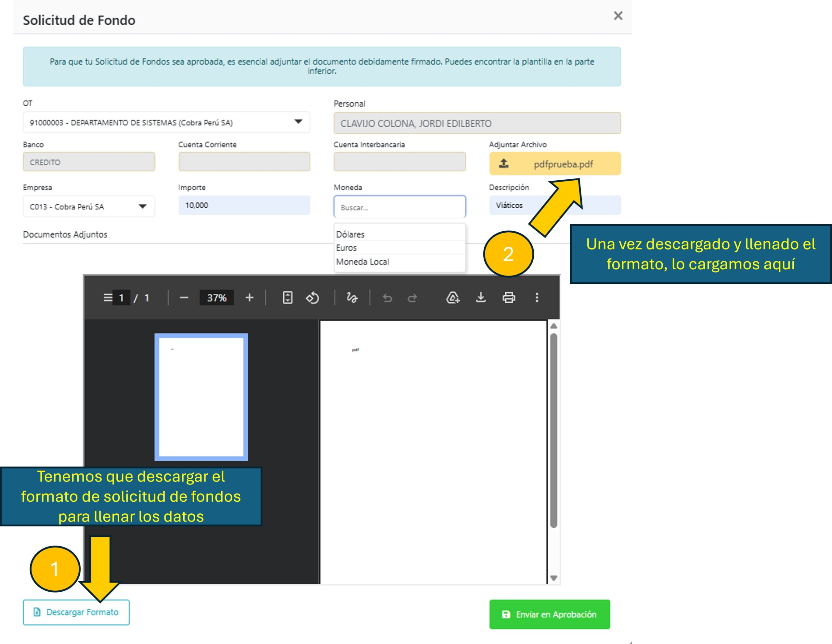Zoom in with the plus icon
The width and height of the screenshot is (832, 644).
coord(249,297)
